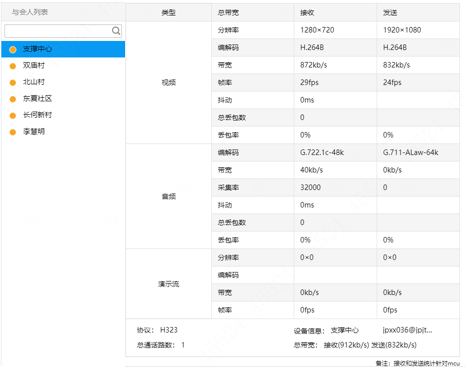The width and height of the screenshot is (465, 371).
Task: Click the presentation receive resolution 0×0
Action: point(307,257)
